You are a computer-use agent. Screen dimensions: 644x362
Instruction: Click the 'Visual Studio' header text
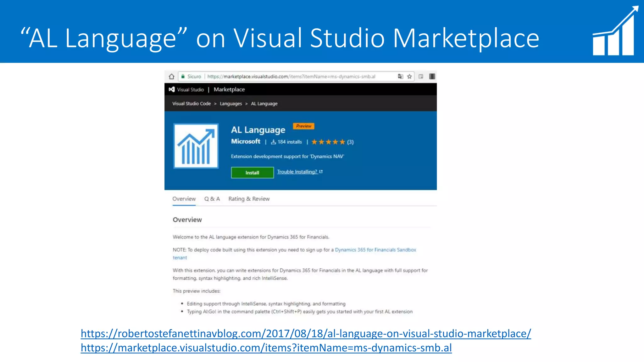tap(190, 90)
